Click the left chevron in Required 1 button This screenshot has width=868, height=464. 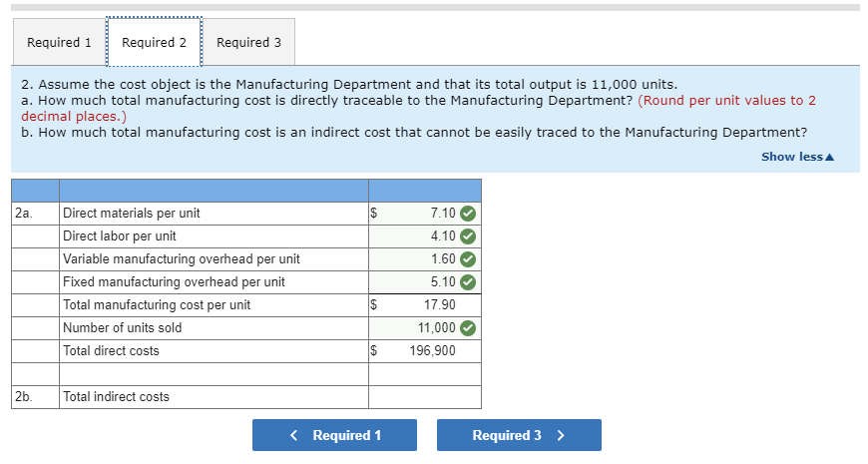click(x=294, y=435)
